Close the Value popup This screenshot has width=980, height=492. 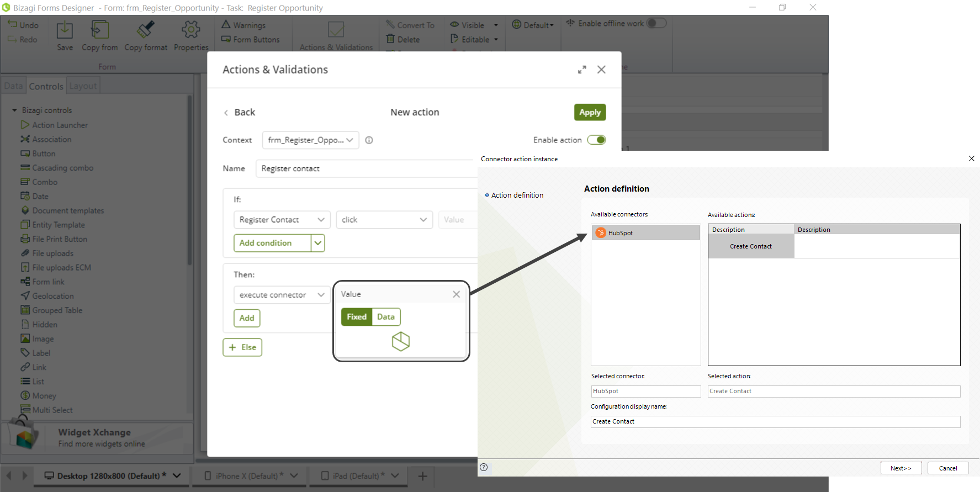[x=456, y=294]
